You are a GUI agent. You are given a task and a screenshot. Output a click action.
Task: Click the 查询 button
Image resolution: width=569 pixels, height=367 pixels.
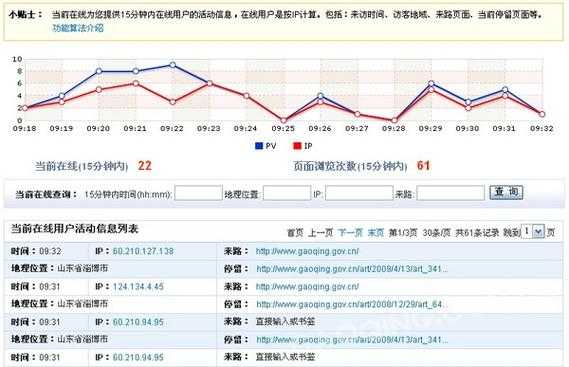point(506,192)
